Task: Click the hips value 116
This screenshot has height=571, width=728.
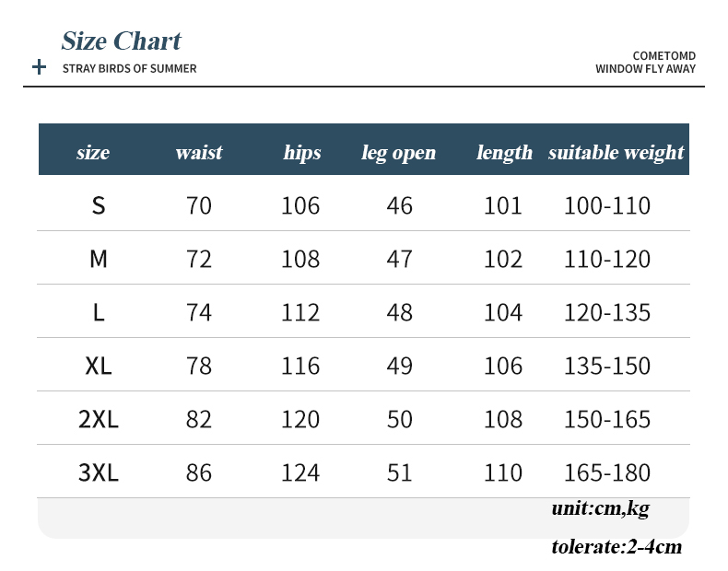Action: (300, 366)
